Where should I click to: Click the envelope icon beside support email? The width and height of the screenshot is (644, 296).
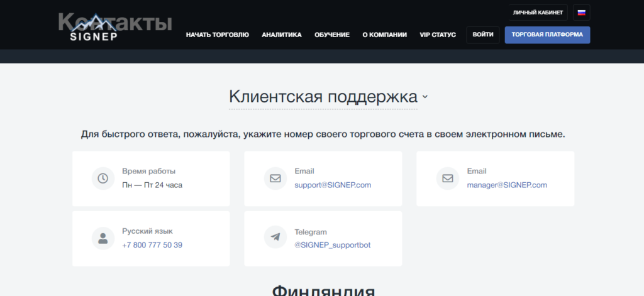[x=275, y=178]
